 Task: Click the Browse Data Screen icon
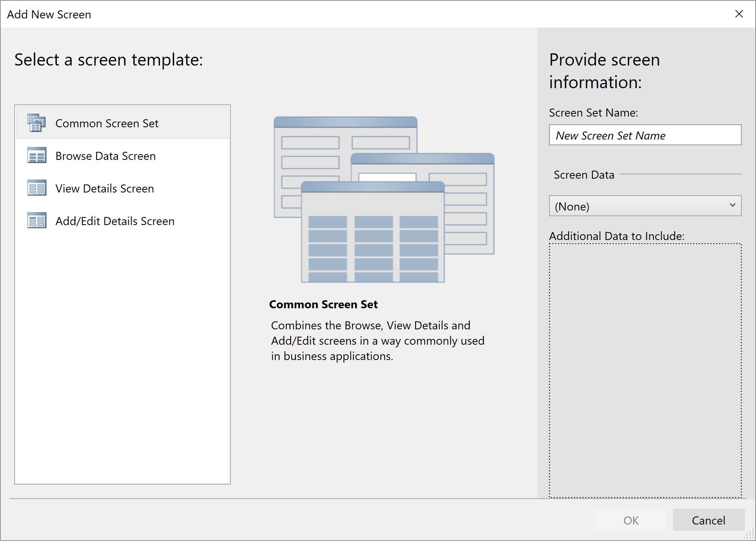tap(36, 156)
